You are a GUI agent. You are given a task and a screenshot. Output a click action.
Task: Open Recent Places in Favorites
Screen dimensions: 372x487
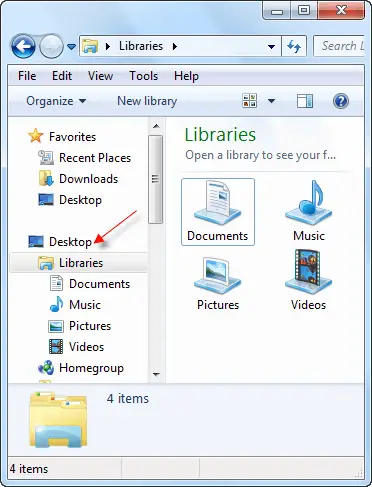[85, 158]
